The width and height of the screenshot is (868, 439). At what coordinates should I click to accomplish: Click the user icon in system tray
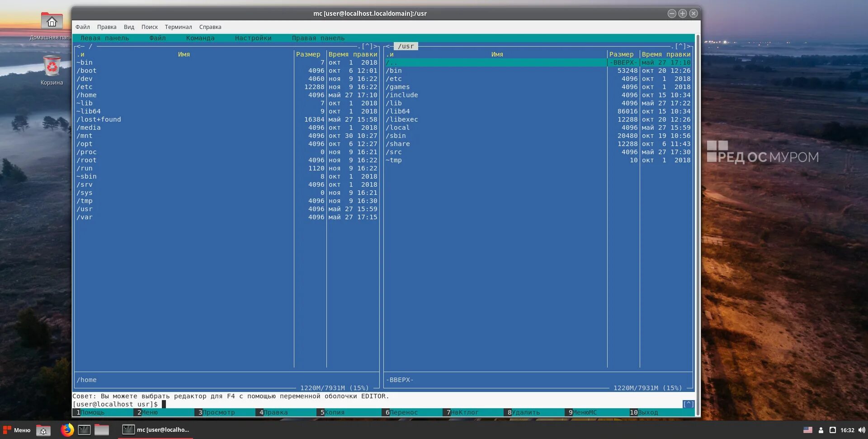click(x=821, y=430)
